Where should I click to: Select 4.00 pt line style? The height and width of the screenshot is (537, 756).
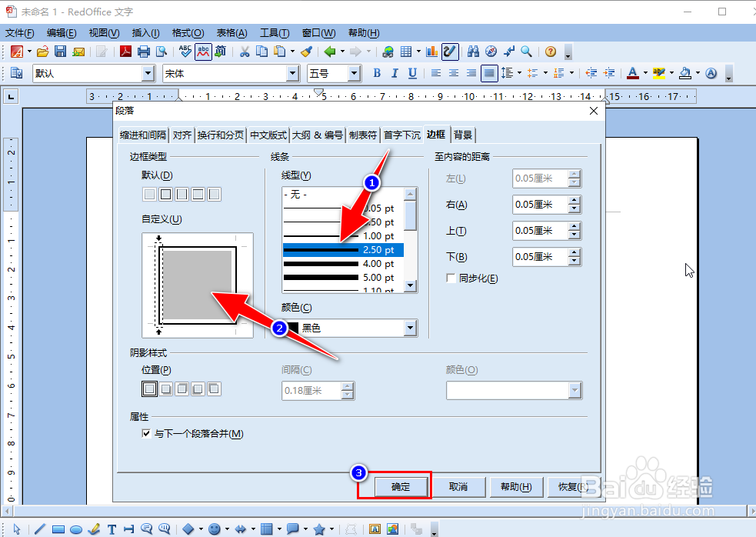click(343, 264)
